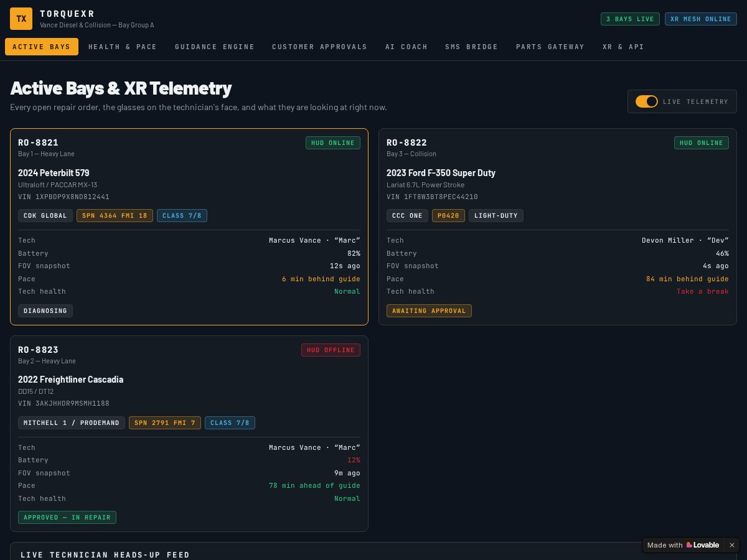The height and width of the screenshot is (560, 747).
Task: Open the Parts Gateway tab
Action: [550, 47]
